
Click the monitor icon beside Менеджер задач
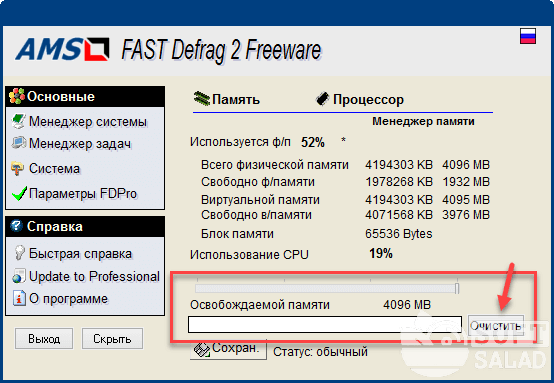18,143
